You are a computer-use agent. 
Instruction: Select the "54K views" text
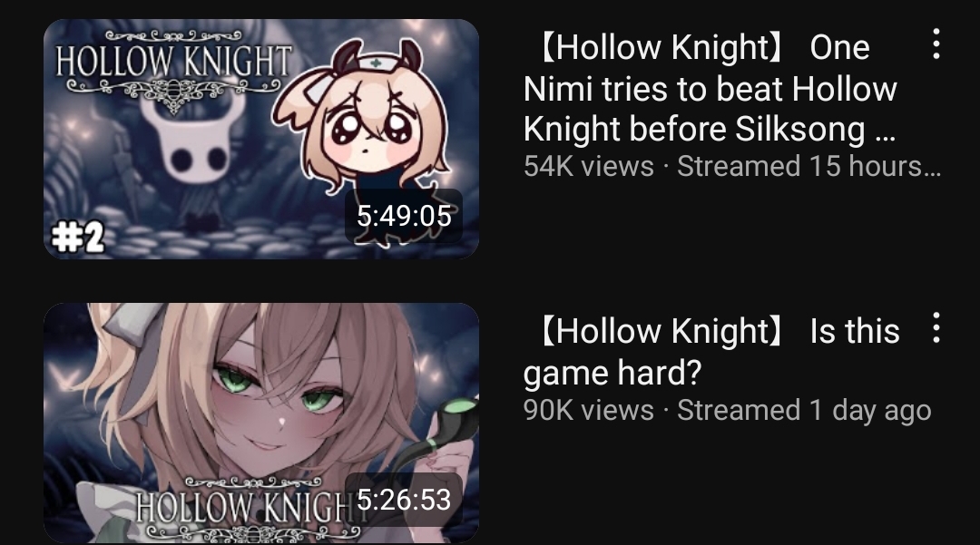(589, 166)
